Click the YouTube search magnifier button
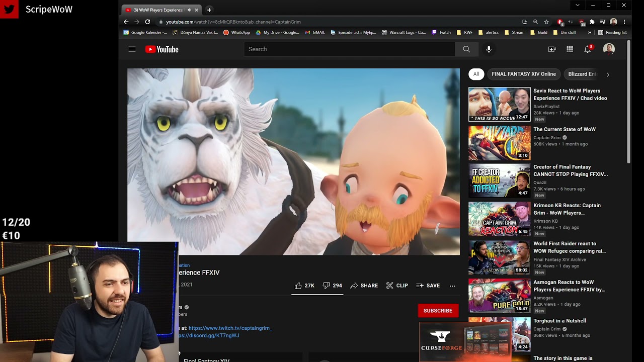 coord(466,49)
